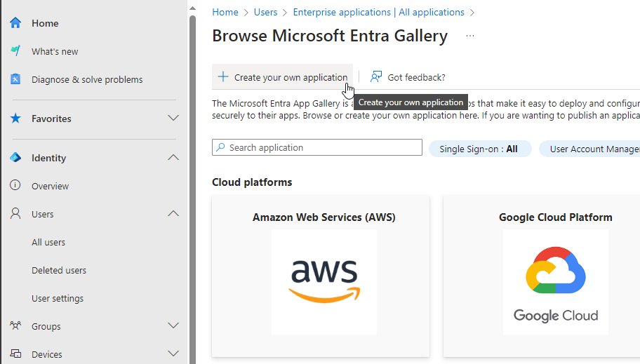Click the Browse Microsoft Entra Gallery heading

click(330, 36)
